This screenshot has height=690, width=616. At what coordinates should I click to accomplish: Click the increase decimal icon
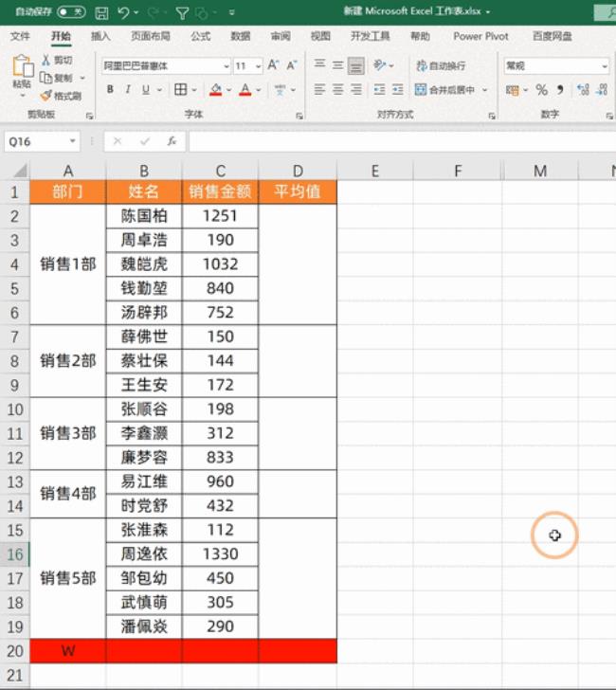(584, 90)
